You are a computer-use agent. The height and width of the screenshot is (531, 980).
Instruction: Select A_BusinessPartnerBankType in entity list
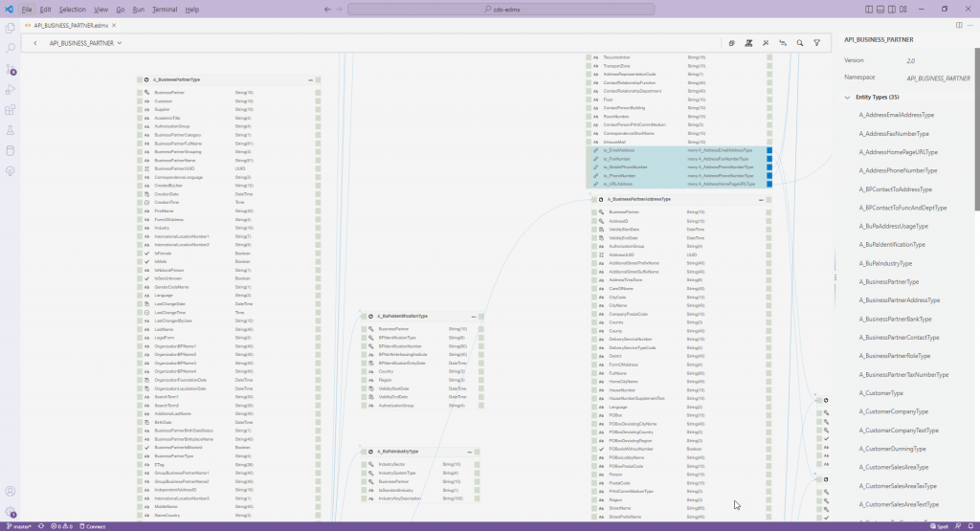(895, 320)
